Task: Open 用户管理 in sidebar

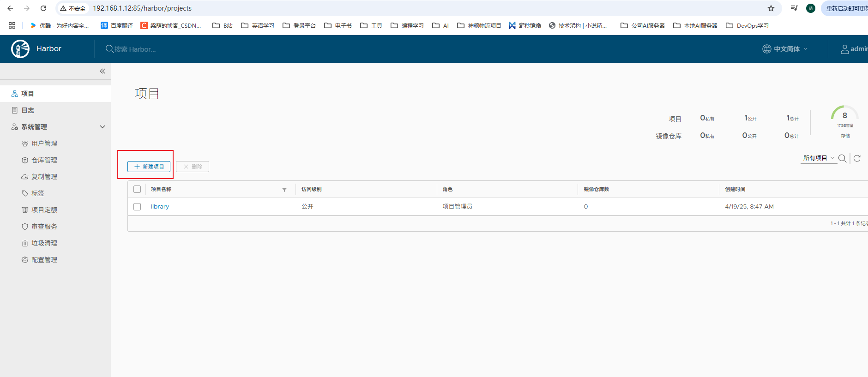Action: 44,144
